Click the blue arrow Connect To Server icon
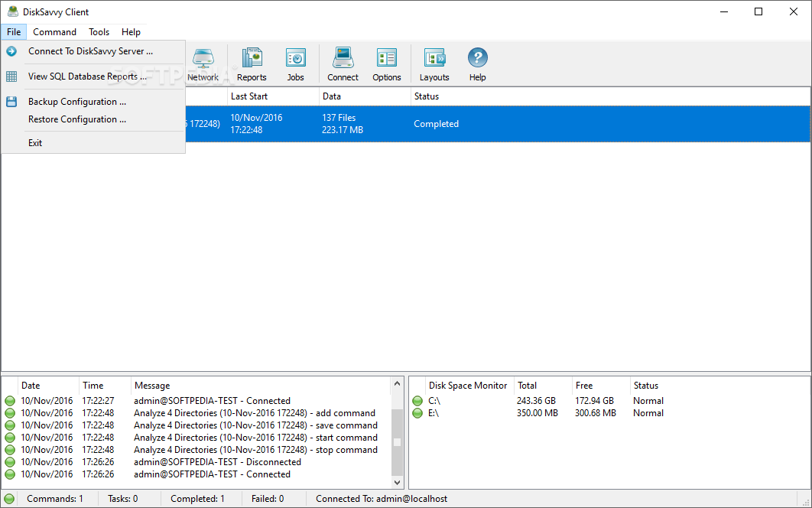Screen dimensions: 812x508 click(11, 51)
